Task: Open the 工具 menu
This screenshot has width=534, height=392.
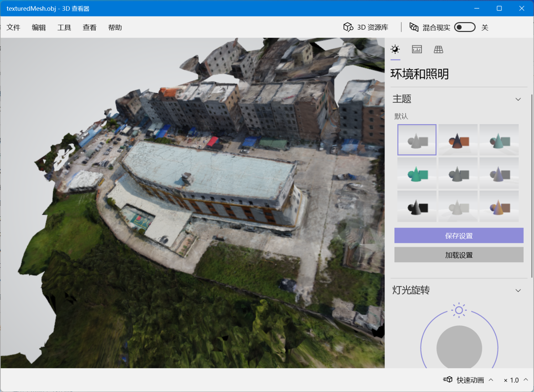Action: (x=64, y=27)
